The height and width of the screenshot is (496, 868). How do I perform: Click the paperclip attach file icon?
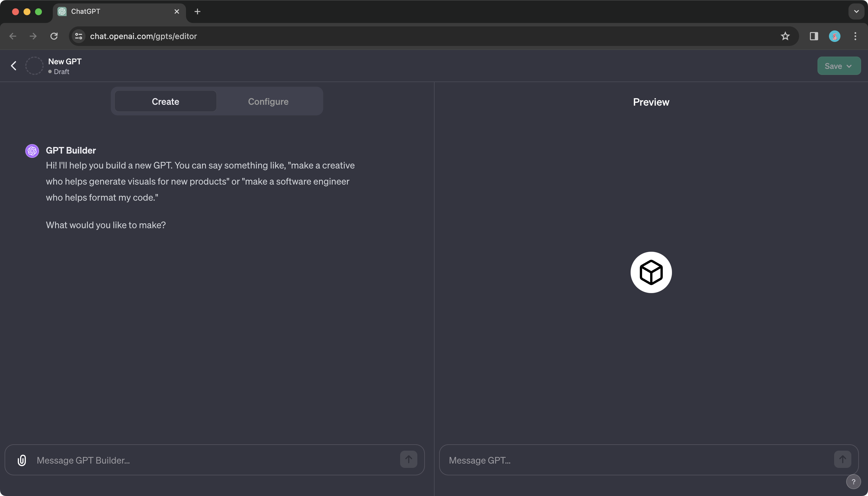[22, 460]
